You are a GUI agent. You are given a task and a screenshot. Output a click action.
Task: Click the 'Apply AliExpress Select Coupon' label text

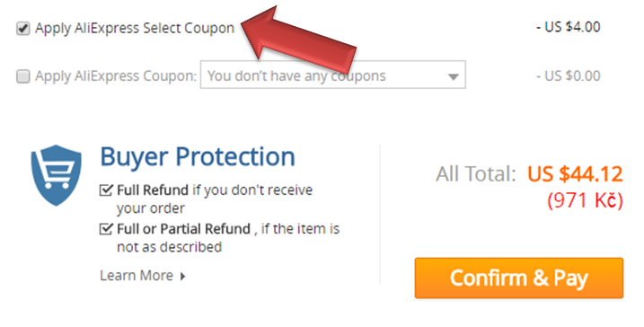click(x=135, y=29)
